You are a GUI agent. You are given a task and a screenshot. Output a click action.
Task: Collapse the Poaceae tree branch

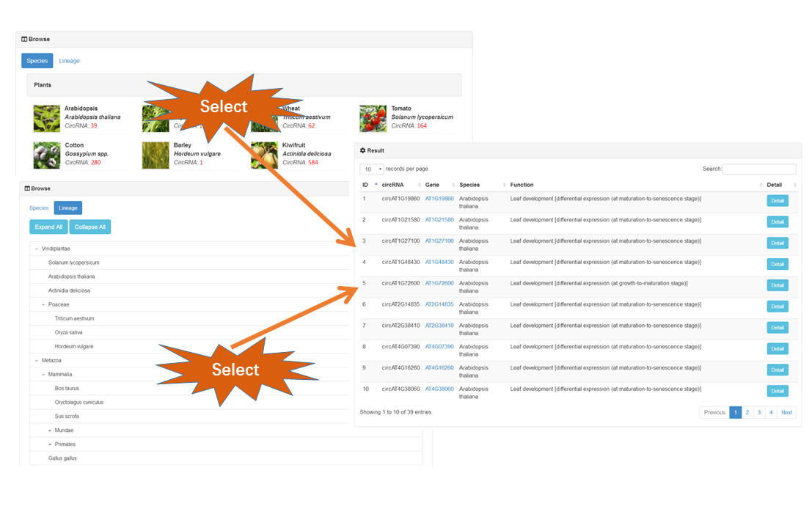[43, 304]
